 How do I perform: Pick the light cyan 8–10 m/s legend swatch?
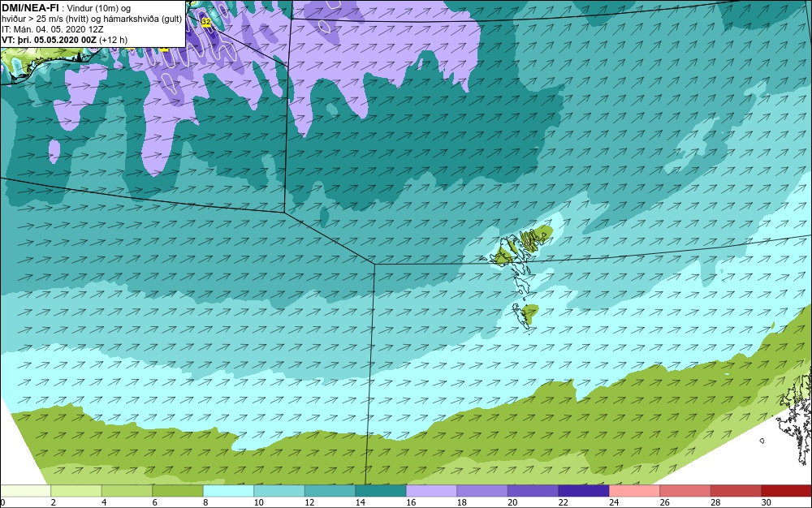[228, 491]
